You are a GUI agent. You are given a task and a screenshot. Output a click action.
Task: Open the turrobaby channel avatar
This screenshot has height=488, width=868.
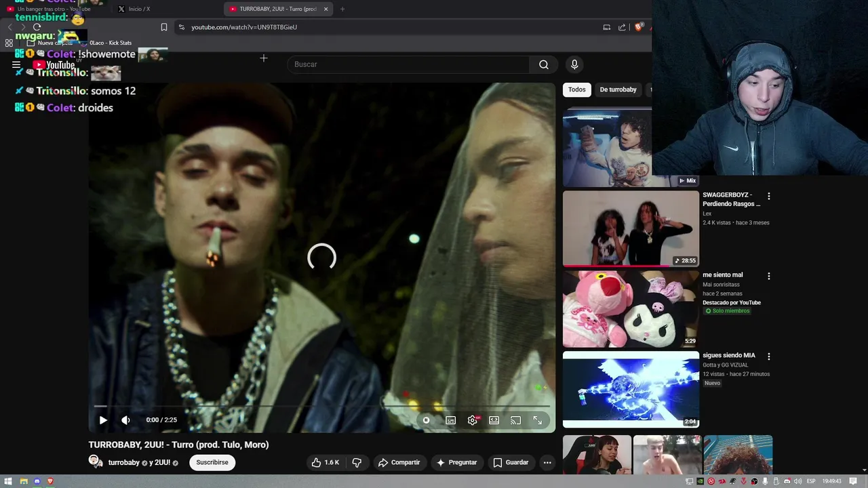click(x=95, y=462)
